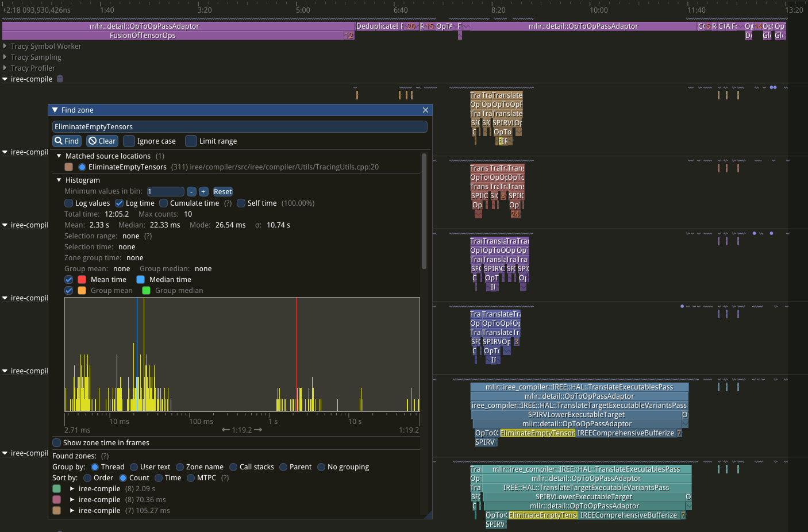Group found zones by Call stacks
Viewport: 808px width, 532px height.
pyautogui.click(x=233, y=467)
